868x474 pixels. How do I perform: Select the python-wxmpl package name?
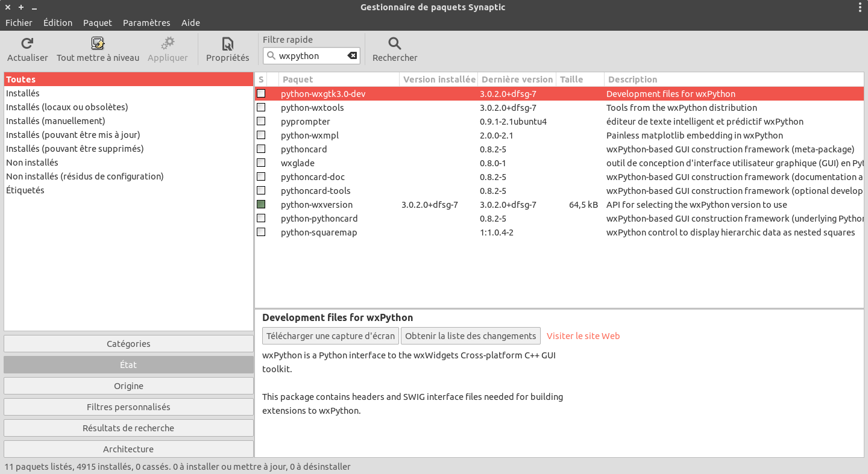coord(310,136)
